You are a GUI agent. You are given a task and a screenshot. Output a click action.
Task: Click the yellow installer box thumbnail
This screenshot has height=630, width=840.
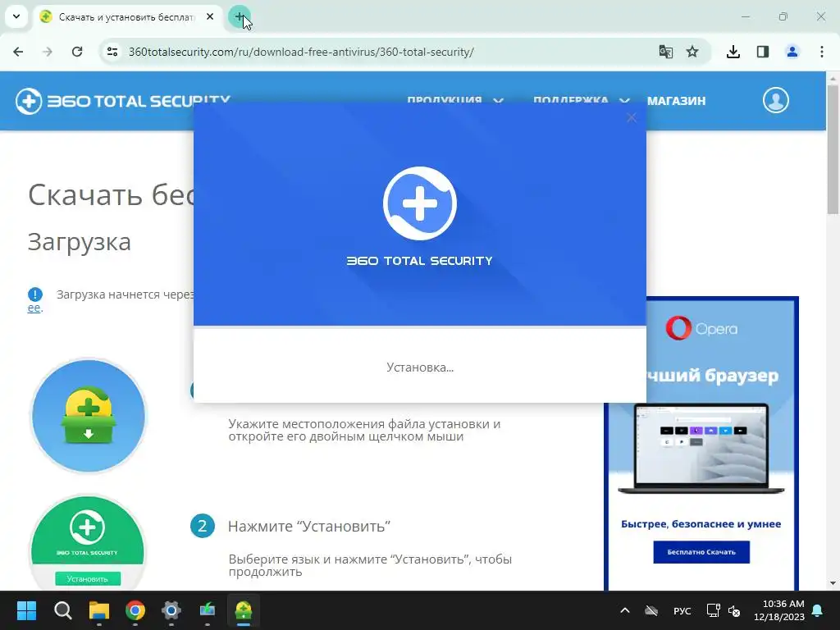coord(89,416)
